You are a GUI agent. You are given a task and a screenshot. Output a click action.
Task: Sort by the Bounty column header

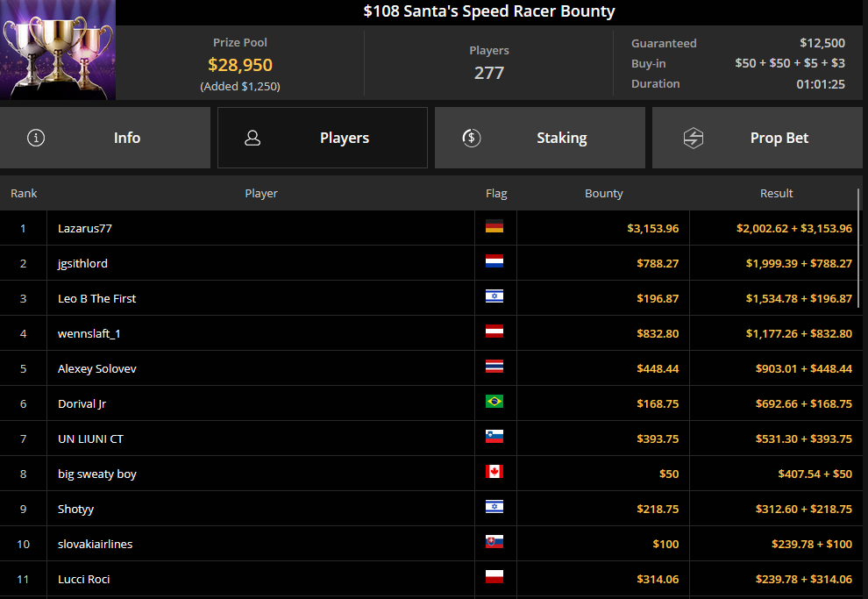603,193
